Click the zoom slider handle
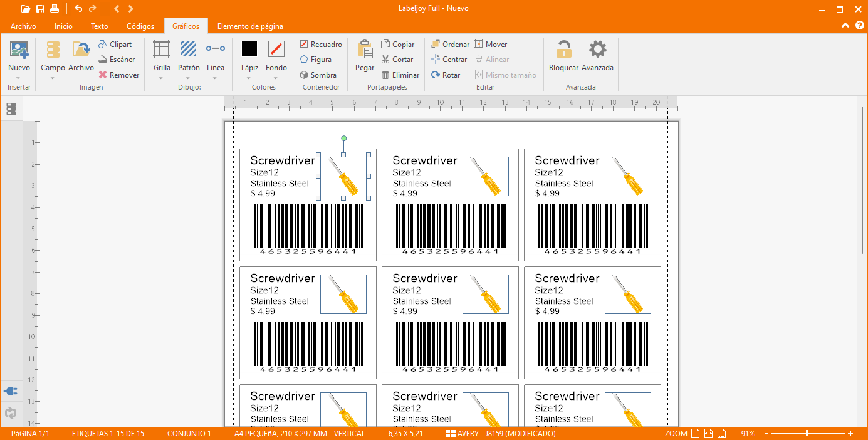The width and height of the screenshot is (868, 440). 807,434
